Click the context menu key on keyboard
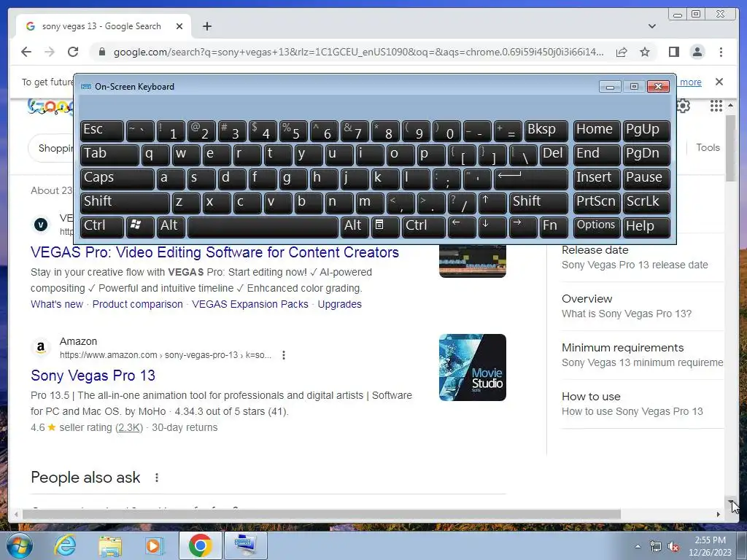 coord(385,226)
